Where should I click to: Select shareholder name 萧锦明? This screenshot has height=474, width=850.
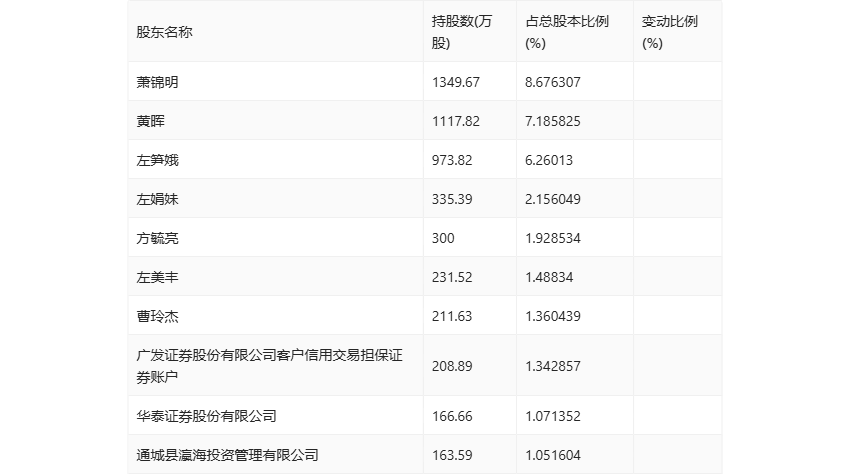pos(157,82)
